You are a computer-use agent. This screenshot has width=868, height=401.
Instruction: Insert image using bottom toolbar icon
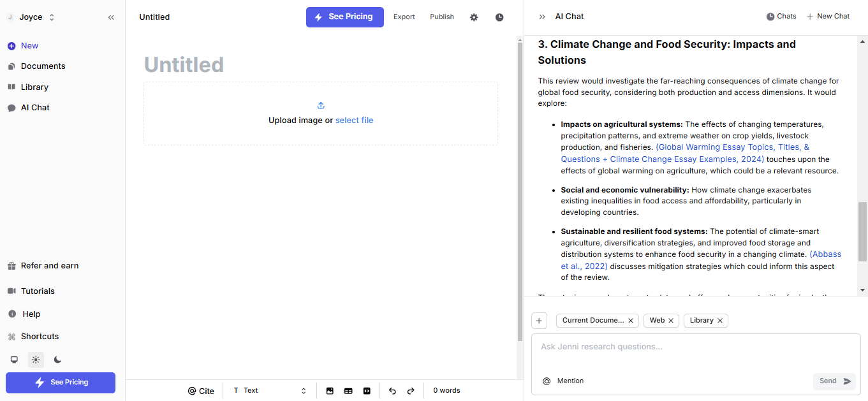330,391
